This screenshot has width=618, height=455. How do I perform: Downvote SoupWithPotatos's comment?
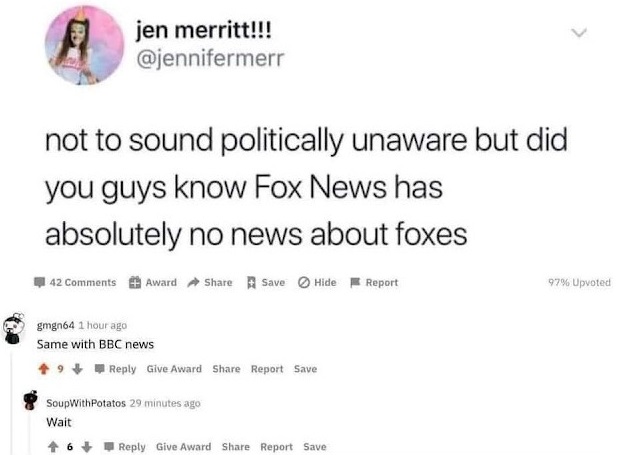point(85,447)
